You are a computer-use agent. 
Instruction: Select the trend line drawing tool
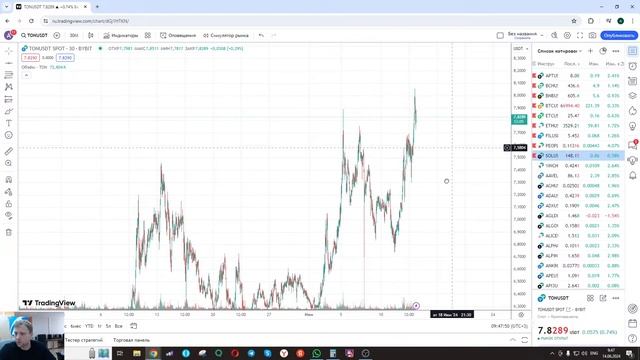(9, 63)
